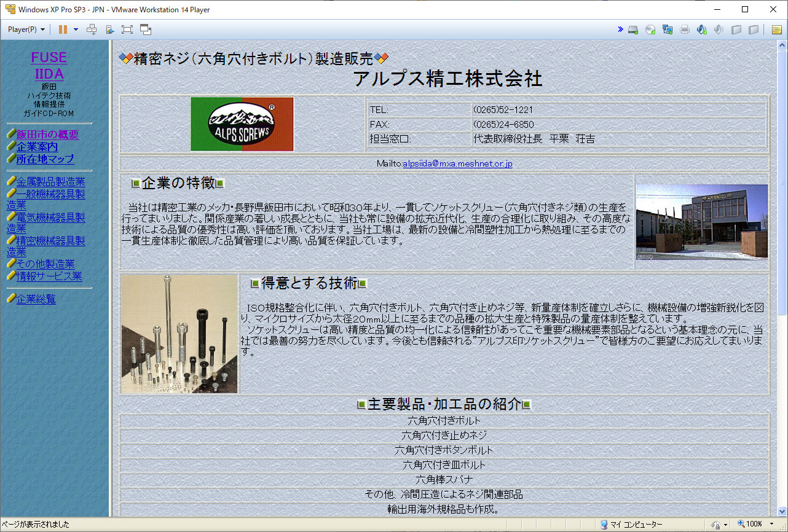This screenshot has width=788, height=532.
Task: Click the アルプス精工株式会社 company heading
Action: (x=448, y=79)
